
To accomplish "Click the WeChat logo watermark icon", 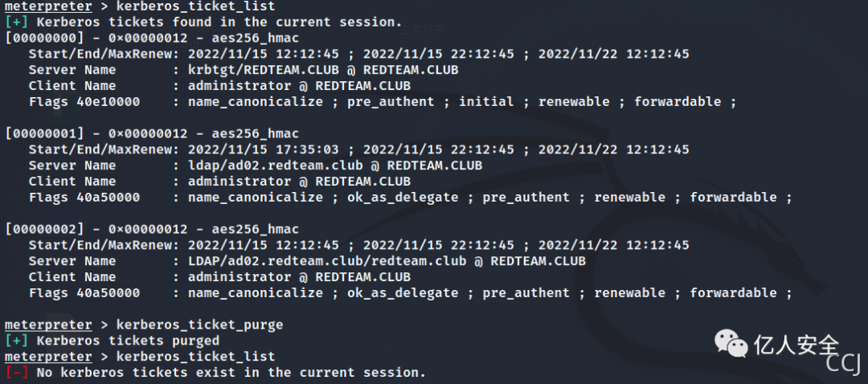I will [x=731, y=343].
